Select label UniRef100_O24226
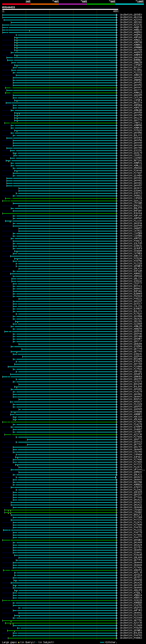Screen dimensions: 146x644 [x=131, y=600]
